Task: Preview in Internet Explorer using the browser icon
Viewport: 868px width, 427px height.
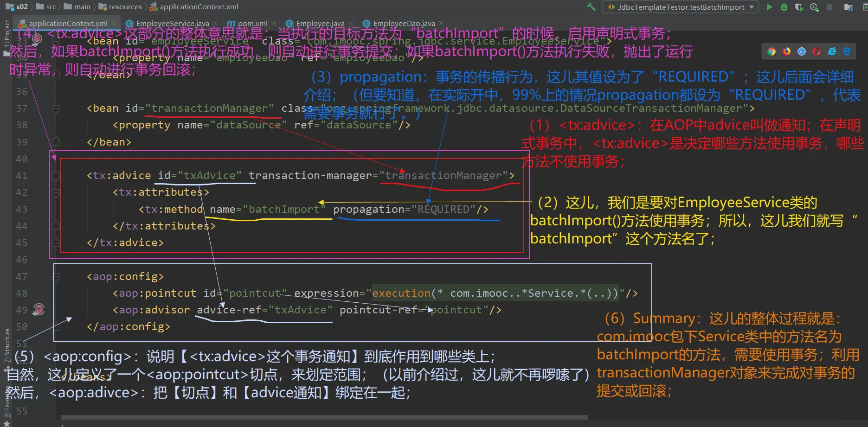Action: tap(832, 51)
